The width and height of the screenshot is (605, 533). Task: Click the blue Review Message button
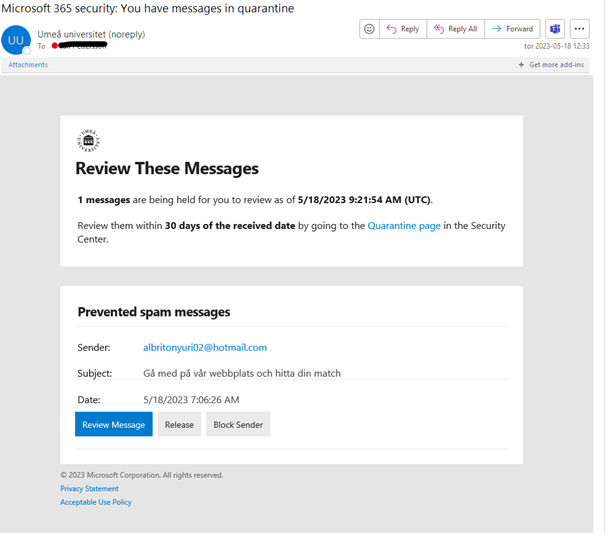click(x=114, y=424)
